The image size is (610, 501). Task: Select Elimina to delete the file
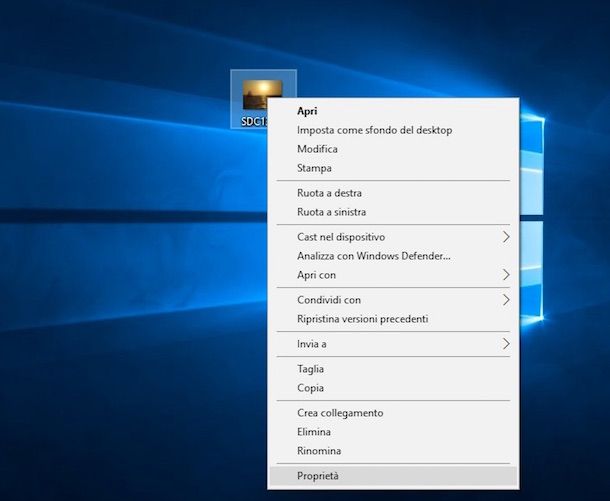pyautogui.click(x=314, y=432)
